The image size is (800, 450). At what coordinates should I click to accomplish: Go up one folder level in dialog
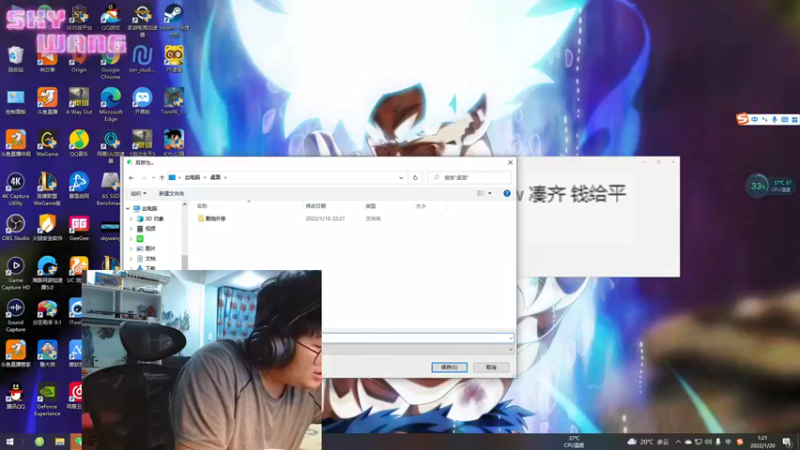162,178
